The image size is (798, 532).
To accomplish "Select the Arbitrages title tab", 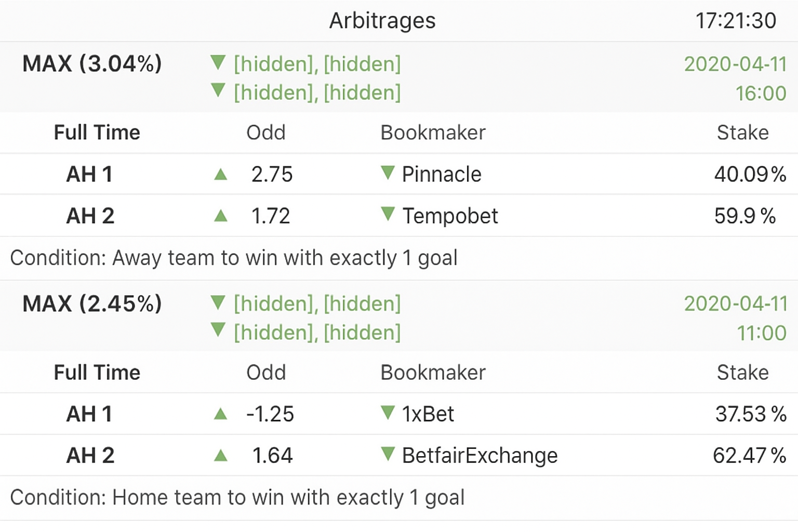I will 382,21.
